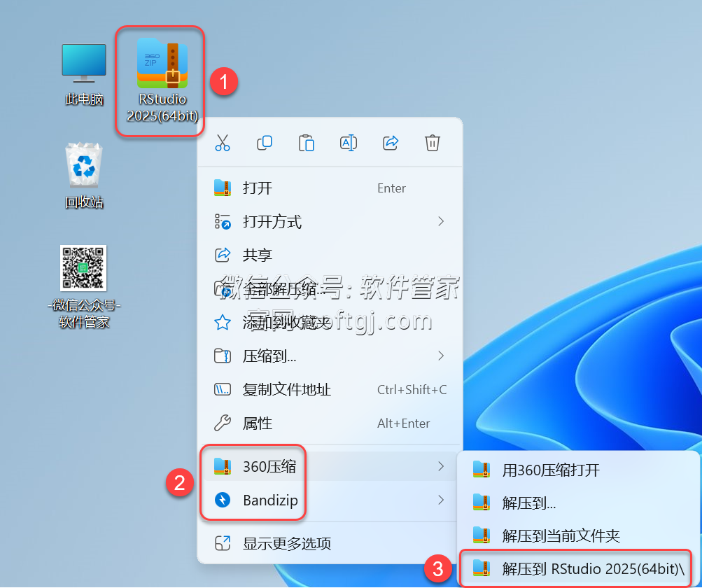Click the share icon in top icon row
This screenshot has height=588, width=702.
click(x=391, y=143)
